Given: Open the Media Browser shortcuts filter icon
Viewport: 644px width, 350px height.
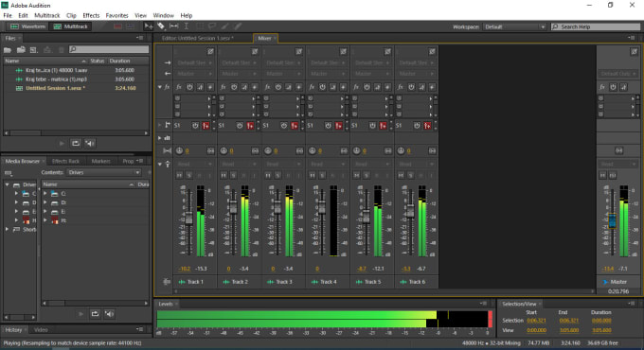Looking at the screenshot, I should (9, 173).
